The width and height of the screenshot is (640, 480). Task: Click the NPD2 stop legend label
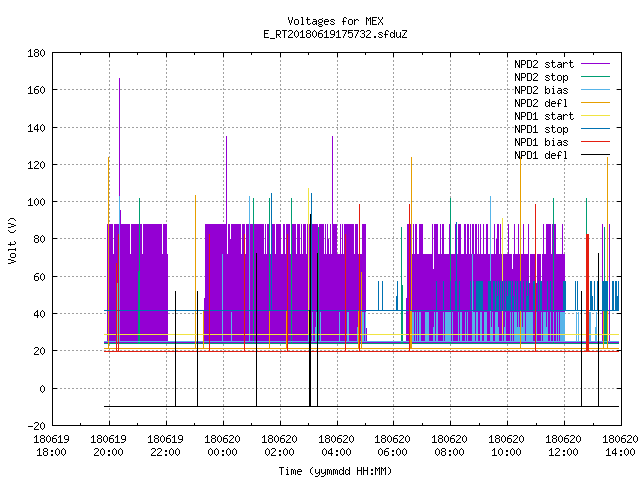coord(541,77)
